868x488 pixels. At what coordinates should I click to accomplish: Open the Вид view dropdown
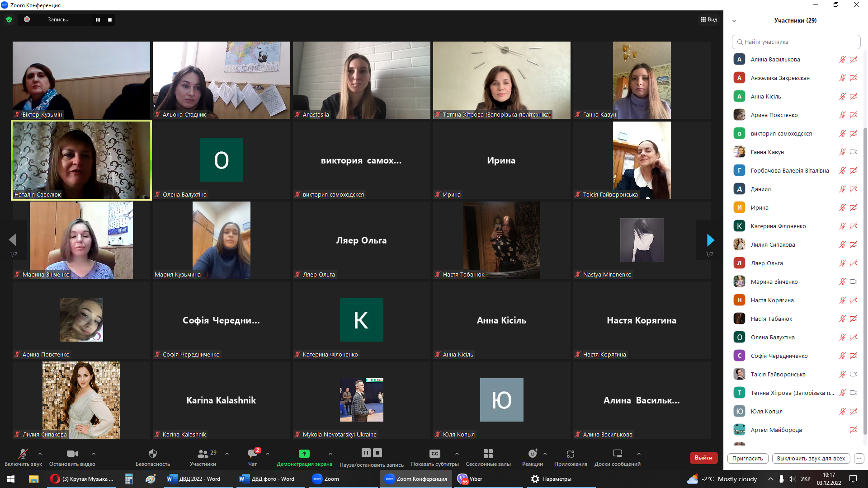709,19
